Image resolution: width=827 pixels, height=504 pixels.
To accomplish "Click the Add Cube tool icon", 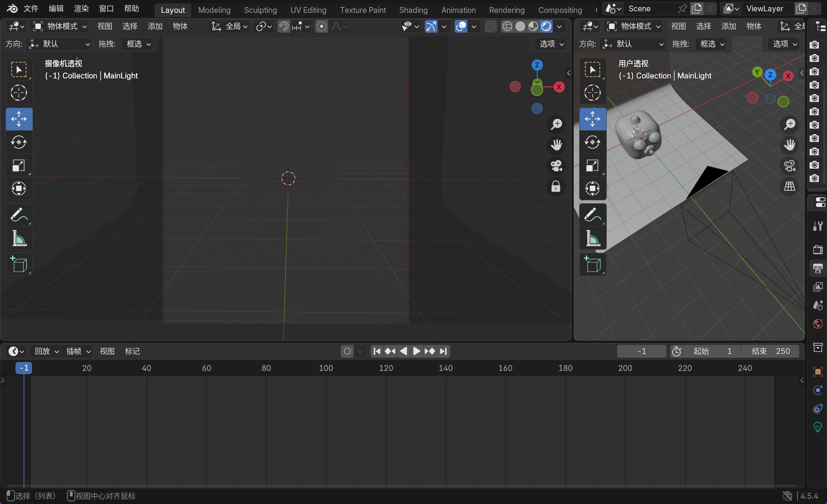I will 19,264.
